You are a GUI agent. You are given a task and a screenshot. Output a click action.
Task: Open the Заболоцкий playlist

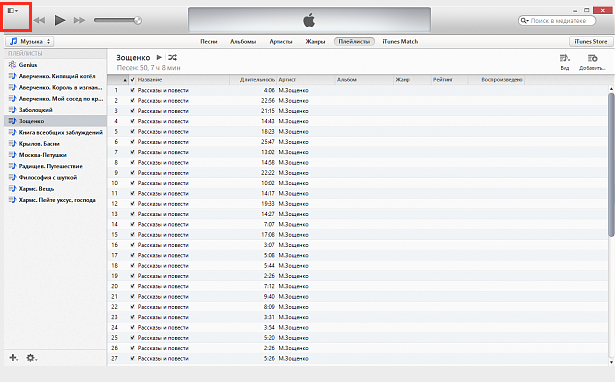point(55,110)
